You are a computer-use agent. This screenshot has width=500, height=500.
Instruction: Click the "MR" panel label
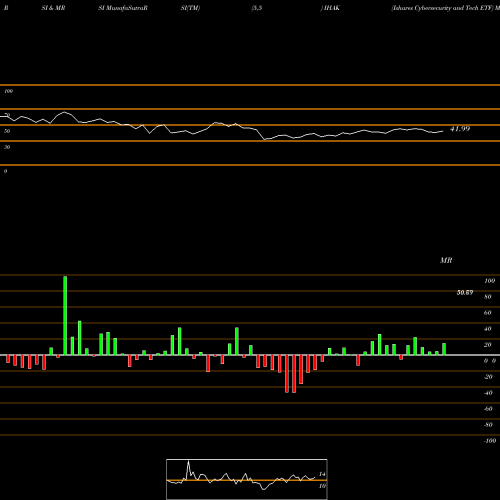446,260
